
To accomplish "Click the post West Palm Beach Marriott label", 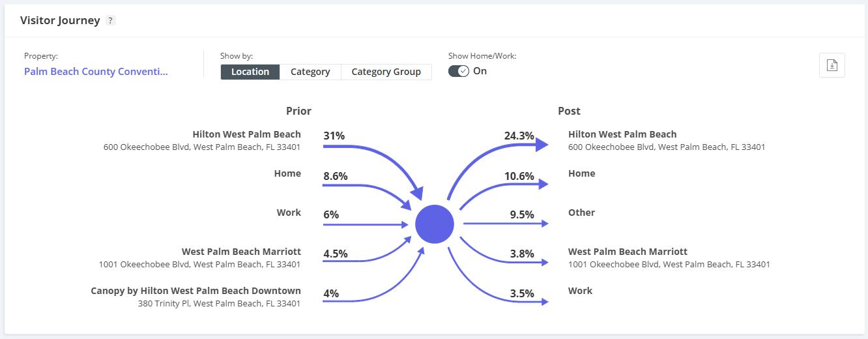I will (628, 252).
